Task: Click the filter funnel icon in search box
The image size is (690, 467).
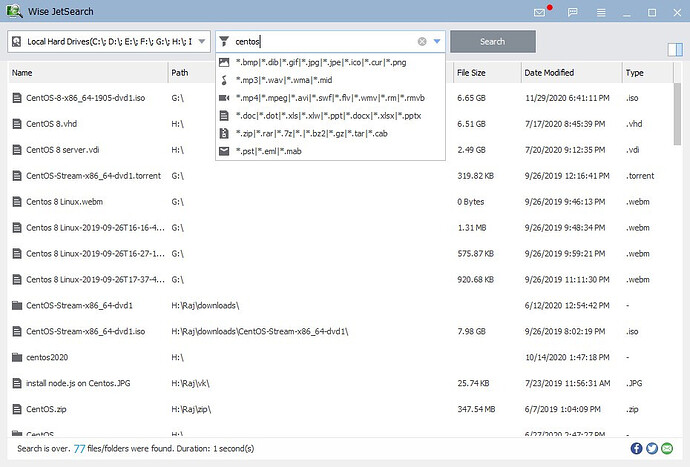Action: point(224,41)
